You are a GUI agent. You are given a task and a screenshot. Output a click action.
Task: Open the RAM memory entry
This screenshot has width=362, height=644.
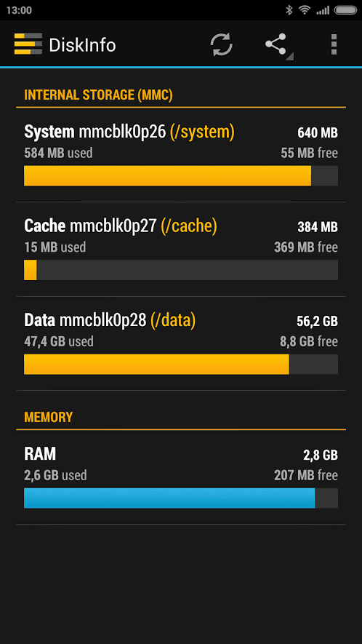(181, 477)
